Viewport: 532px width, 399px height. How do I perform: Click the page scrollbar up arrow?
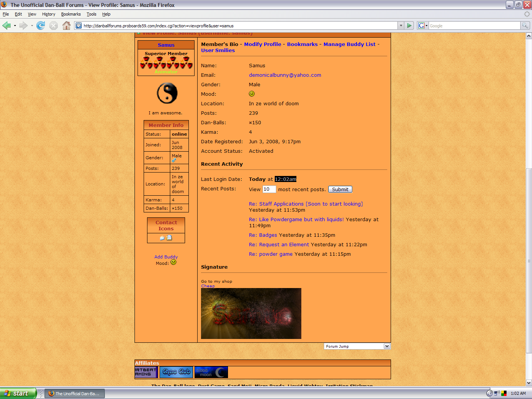click(x=529, y=36)
